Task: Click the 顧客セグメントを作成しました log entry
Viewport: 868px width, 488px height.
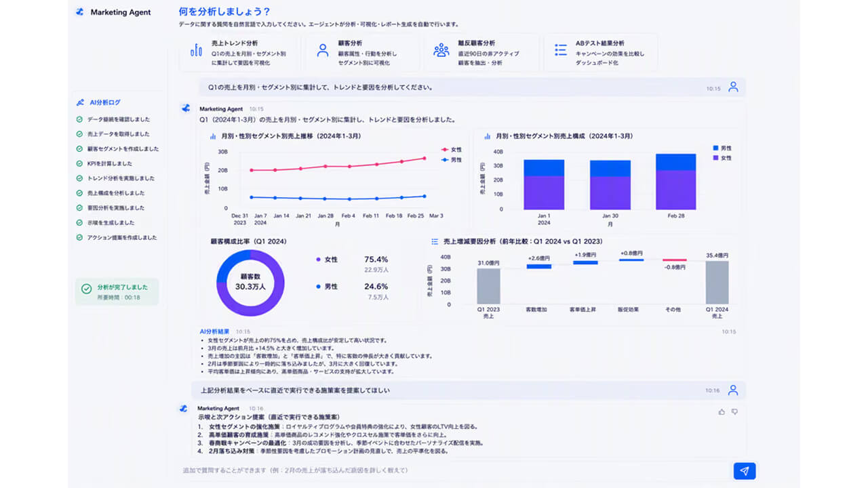Action: pos(123,149)
